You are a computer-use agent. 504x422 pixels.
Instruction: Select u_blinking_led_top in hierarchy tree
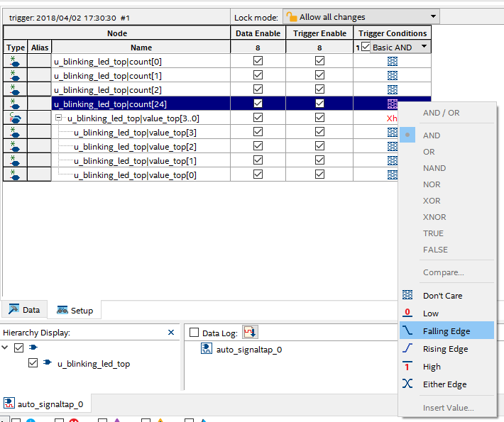pyautogui.click(x=93, y=364)
